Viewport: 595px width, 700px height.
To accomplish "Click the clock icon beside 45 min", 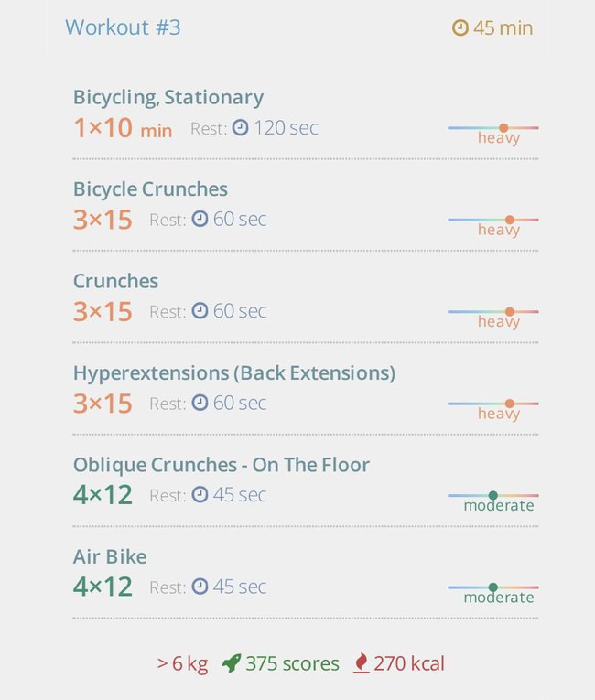I will [x=460, y=27].
